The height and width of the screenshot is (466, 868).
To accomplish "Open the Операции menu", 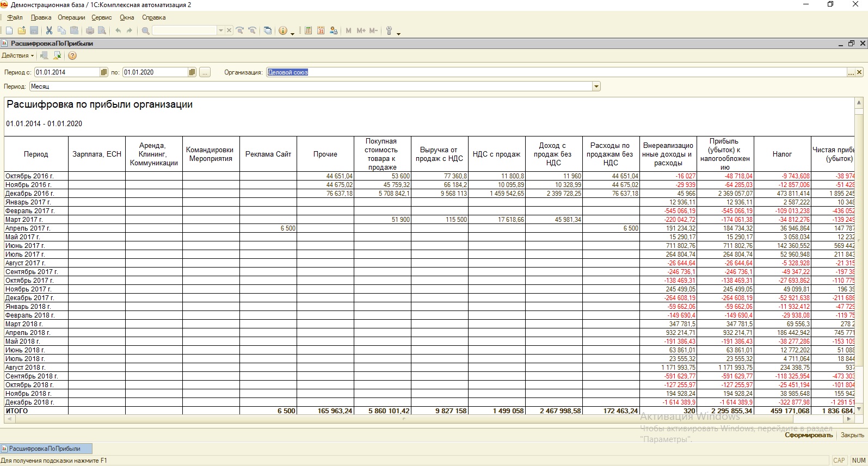I will 71,17.
